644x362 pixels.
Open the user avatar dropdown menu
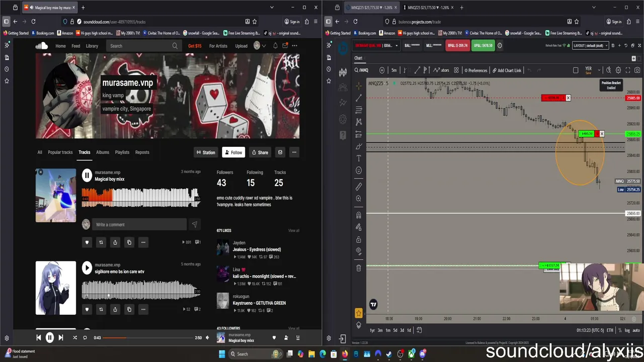click(260, 46)
